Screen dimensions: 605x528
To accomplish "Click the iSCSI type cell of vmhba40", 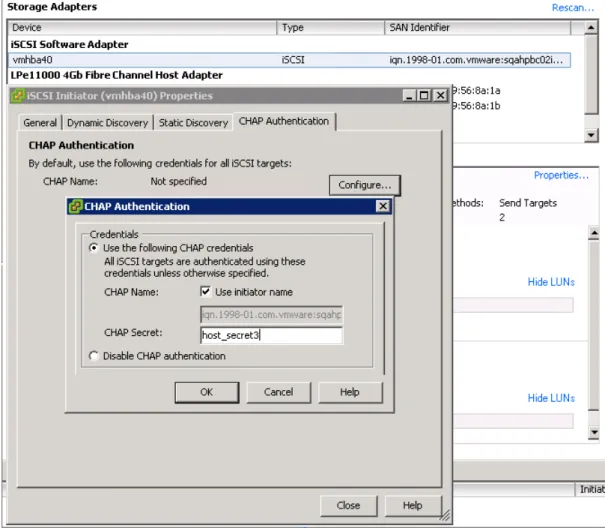I will pyautogui.click(x=293, y=60).
